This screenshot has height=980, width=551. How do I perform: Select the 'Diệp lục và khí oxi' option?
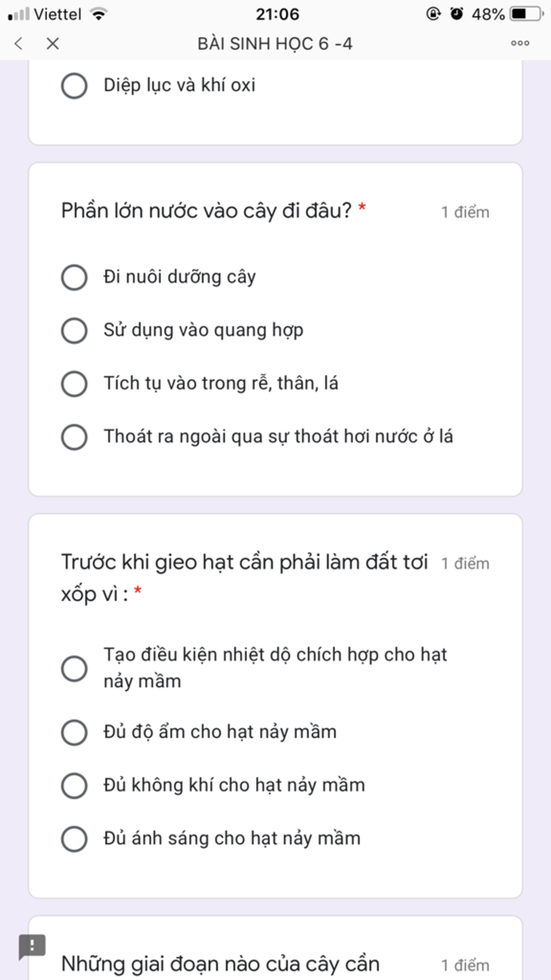pyautogui.click(x=74, y=86)
